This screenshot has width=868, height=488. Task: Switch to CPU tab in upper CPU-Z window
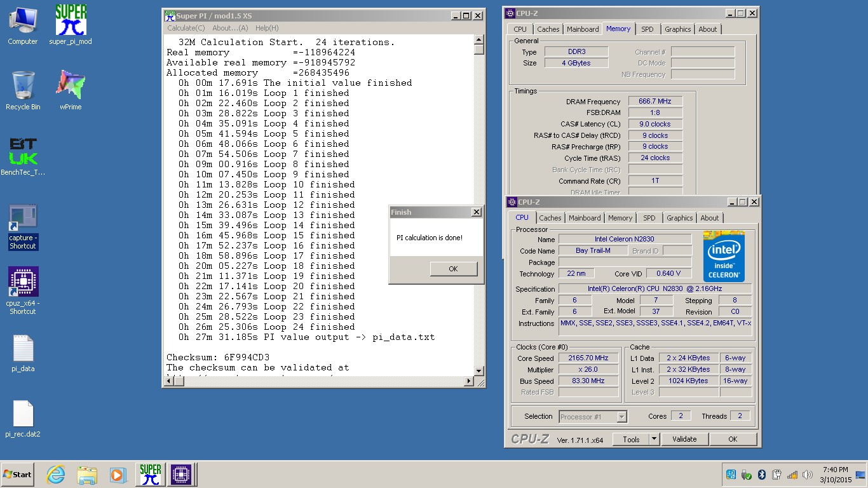tap(520, 29)
